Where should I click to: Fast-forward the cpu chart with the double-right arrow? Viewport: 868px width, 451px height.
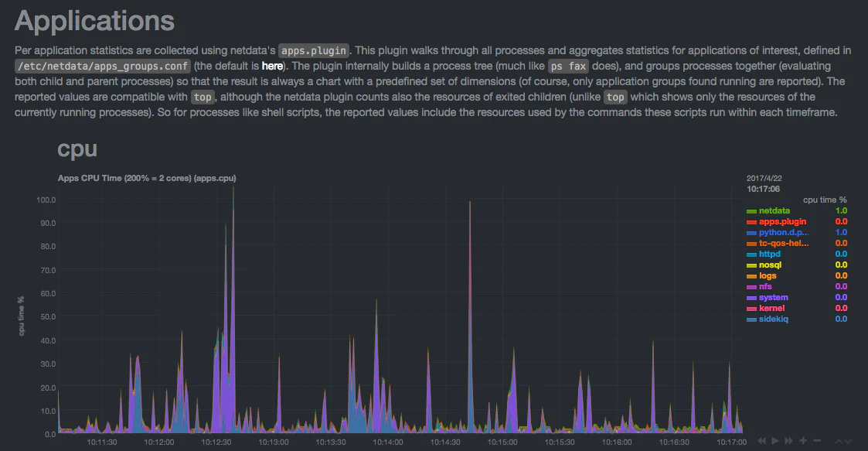pos(789,440)
